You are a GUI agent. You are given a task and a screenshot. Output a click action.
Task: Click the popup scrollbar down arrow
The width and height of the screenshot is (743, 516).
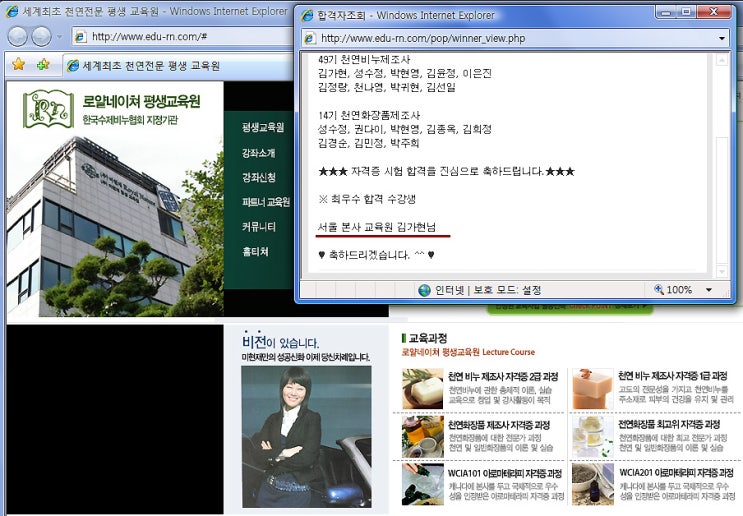pyautogui.click(x=722, y=272)
